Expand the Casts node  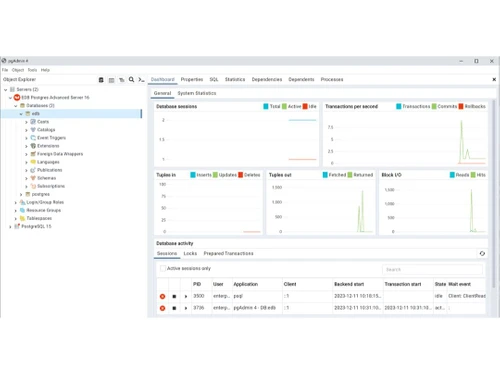coord(26,122)
